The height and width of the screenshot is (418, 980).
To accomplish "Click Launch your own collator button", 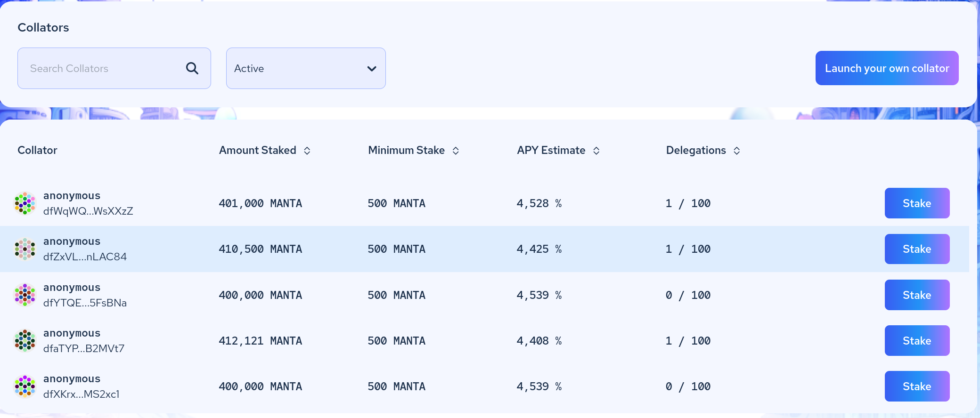I will 887,68.
